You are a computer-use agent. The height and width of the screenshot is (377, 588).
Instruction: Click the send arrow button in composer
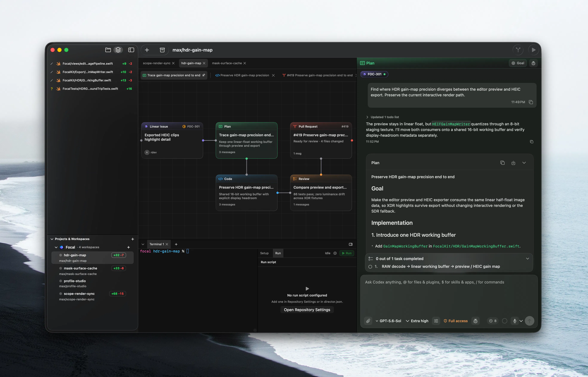[529, 321]
